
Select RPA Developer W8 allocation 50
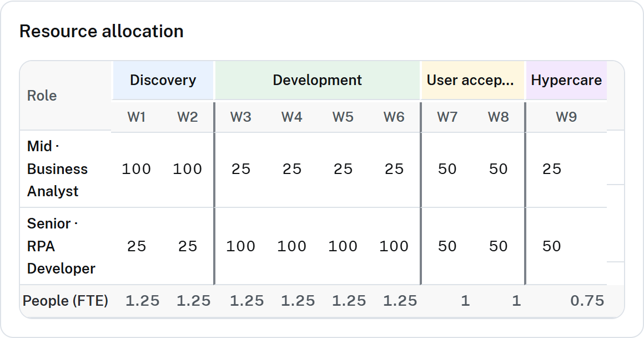click(x=498, y=246)
